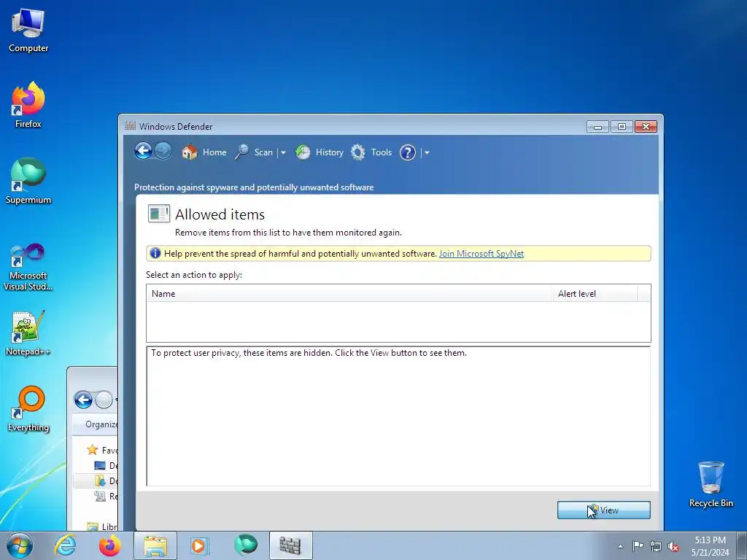Viewport: 747px width, 560px height.
Task: Select the Everything desktop shortcut
Action: (x=28, y=409)
